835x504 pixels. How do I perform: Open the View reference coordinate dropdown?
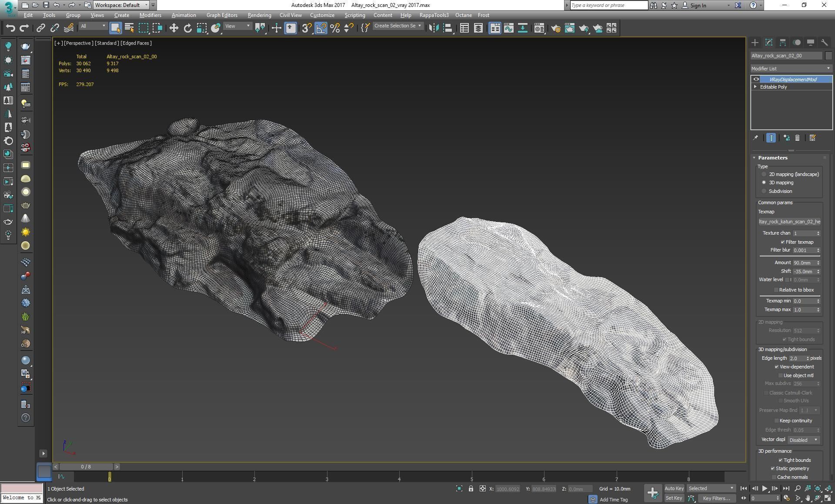click(237, 27)
